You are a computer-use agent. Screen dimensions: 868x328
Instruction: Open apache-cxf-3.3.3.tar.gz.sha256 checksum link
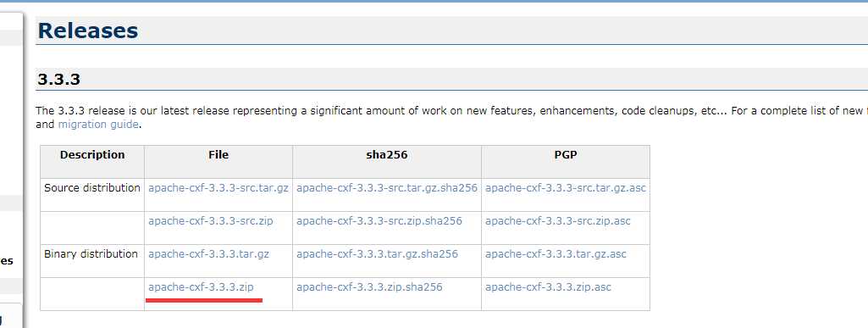click(x=377, y=254)
